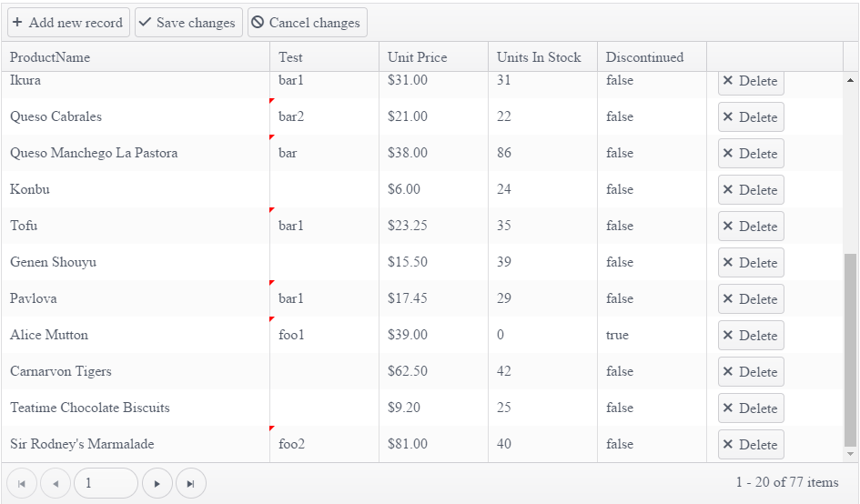Go to the last page
This screenshot has height=504, width=860.
pyautogui.click(x=190, y=483)
